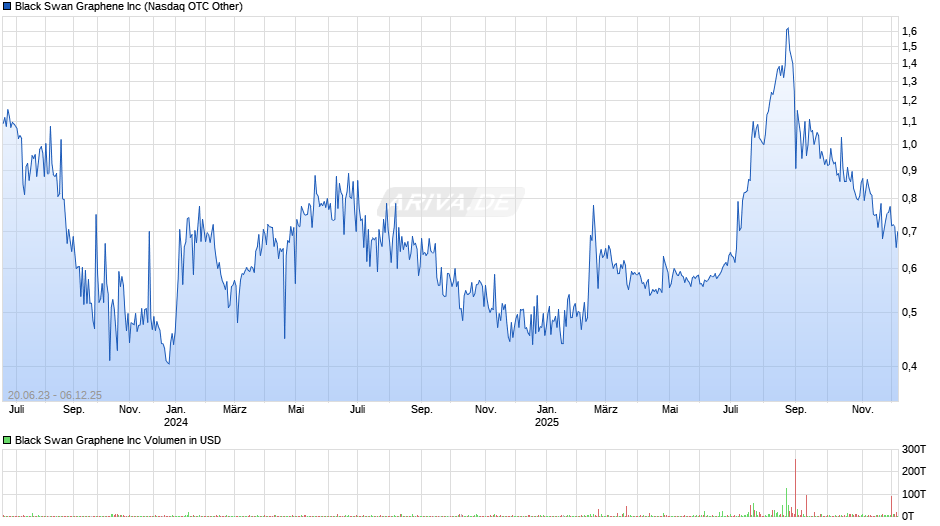The image size is (940, 526).
Task: Click the Mai label after März 2024
Action: 296,410
